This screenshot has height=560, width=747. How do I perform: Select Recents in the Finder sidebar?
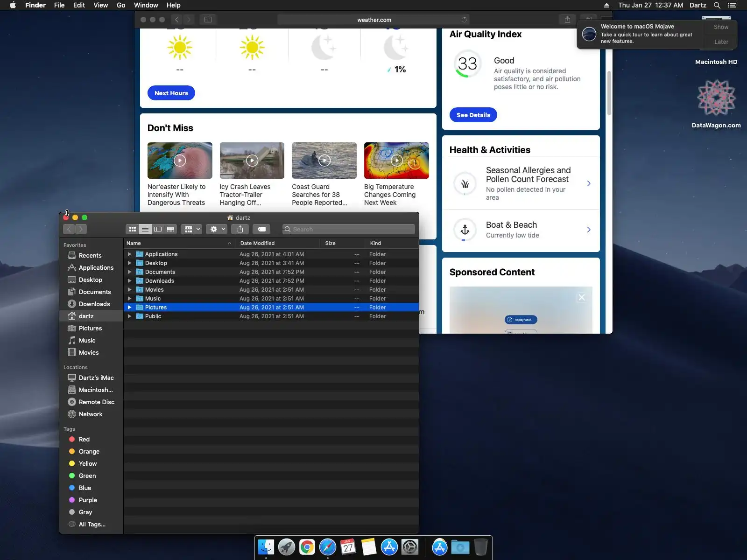[x=91, y=255]
